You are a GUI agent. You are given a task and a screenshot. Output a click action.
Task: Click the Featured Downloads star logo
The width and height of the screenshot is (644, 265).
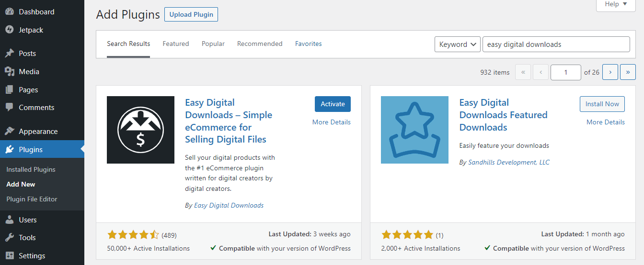pos(414,130)
